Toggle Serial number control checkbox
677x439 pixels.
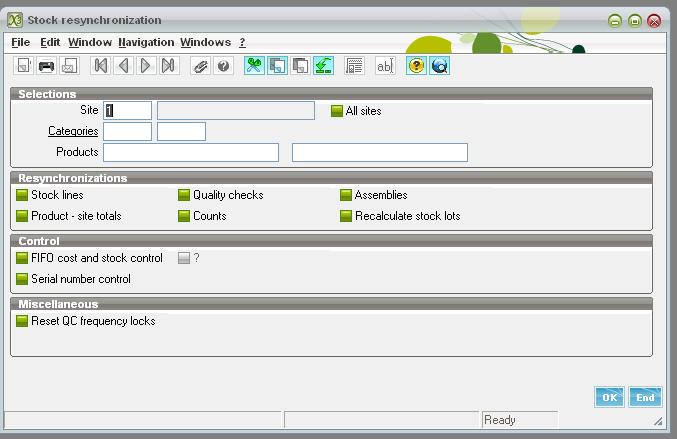[x=22, y=279]
